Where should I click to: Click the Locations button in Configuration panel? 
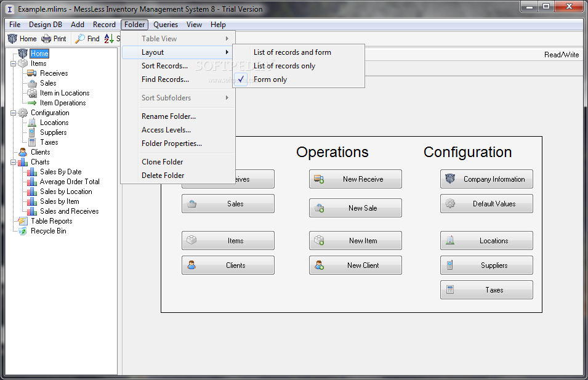[486, 240]
